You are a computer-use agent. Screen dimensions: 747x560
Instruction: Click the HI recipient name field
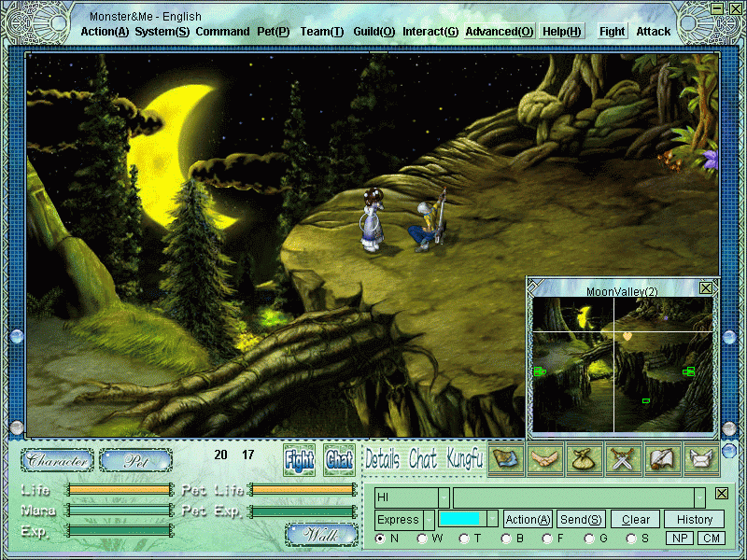406,498
